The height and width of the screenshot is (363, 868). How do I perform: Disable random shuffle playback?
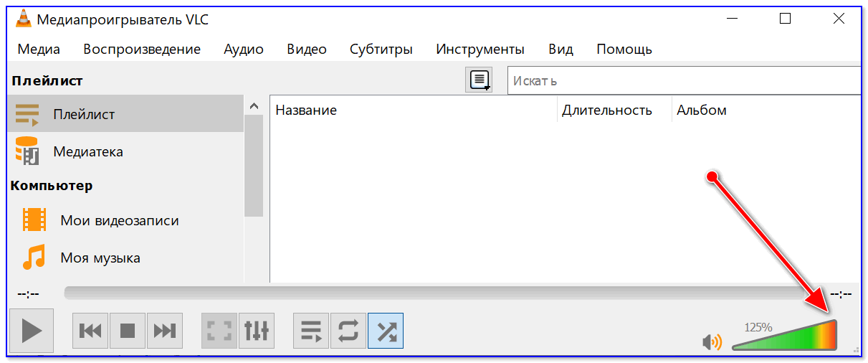pos(386,331)
